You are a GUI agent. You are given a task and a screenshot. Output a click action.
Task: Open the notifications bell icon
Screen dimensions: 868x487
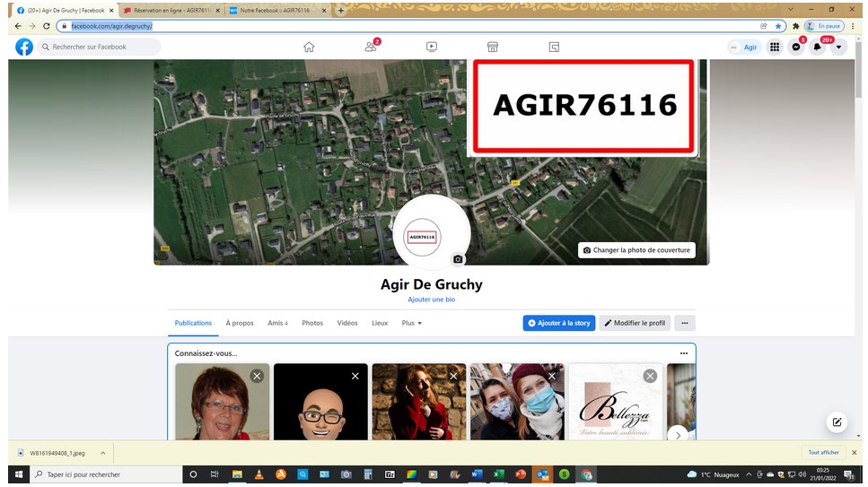(817, 47)
